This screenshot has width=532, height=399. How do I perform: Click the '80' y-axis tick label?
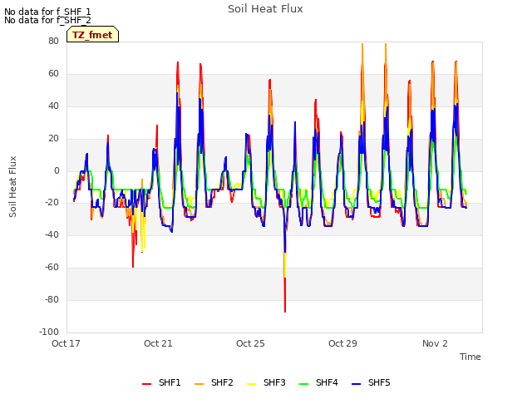(x=53, y=41)
